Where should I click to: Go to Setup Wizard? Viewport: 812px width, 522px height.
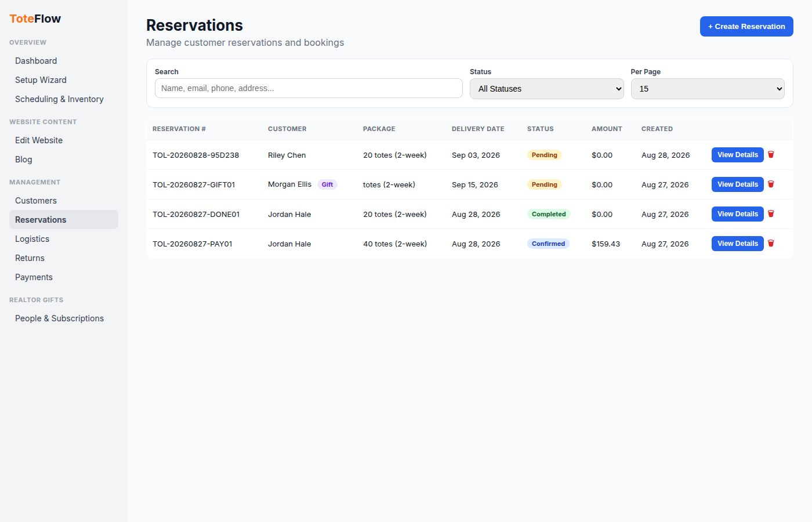[64, 80]
